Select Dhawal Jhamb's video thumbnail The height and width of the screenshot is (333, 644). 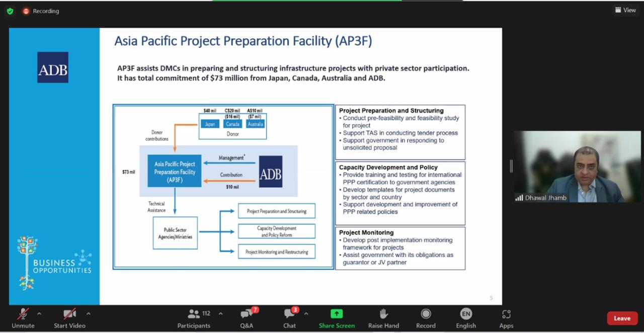(x=577, y=167)
